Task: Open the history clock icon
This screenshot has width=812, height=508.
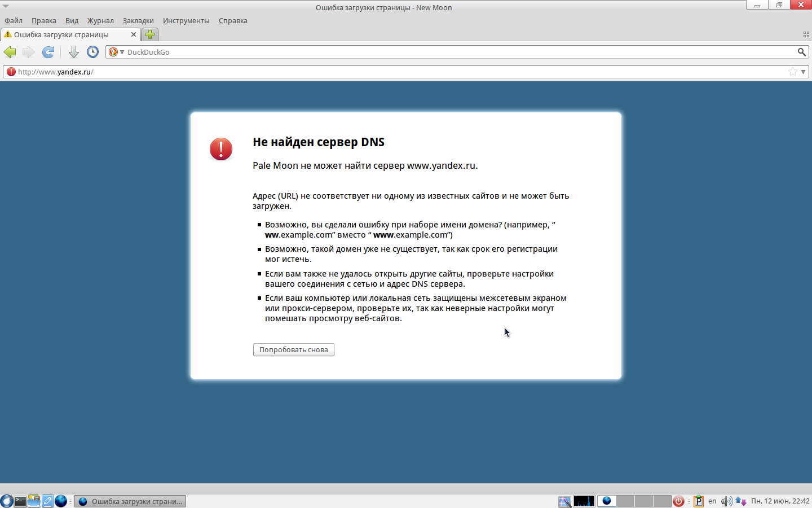Action: point(93,52)
